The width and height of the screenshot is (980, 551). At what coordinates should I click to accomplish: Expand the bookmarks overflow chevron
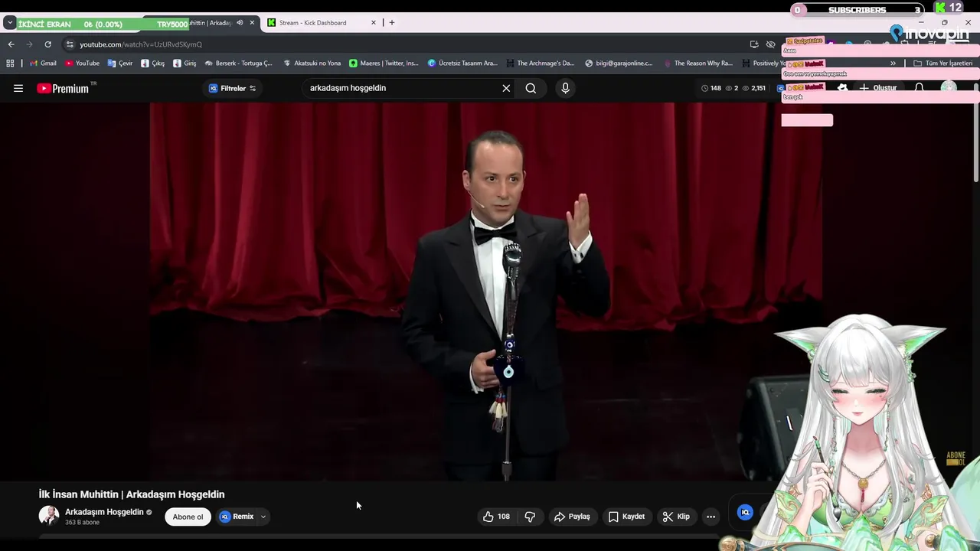[x=893, y=64]
